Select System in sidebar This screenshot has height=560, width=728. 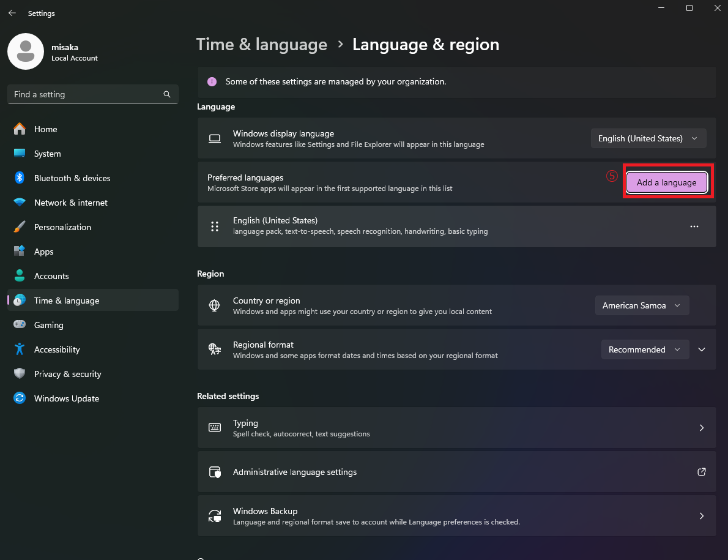[93, 154]
